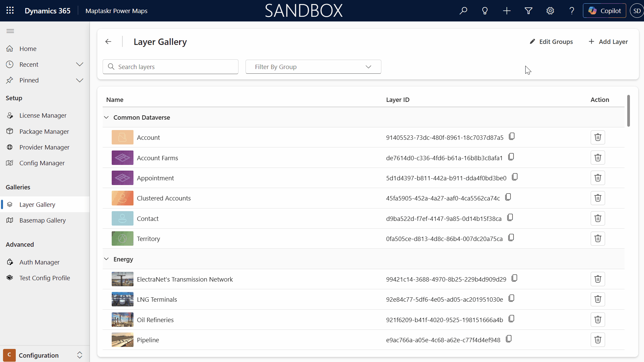Expand the Recent section in the sidebar

click(79, 64)
